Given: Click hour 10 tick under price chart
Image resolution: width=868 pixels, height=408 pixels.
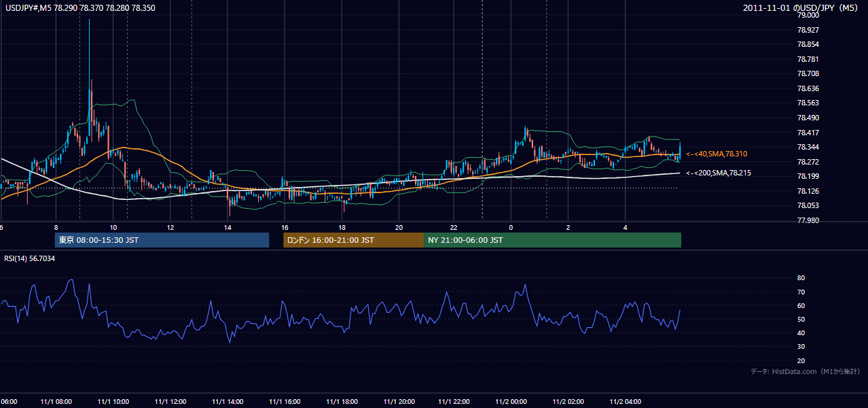Looking at the screenshot, I should pos(113,227).
